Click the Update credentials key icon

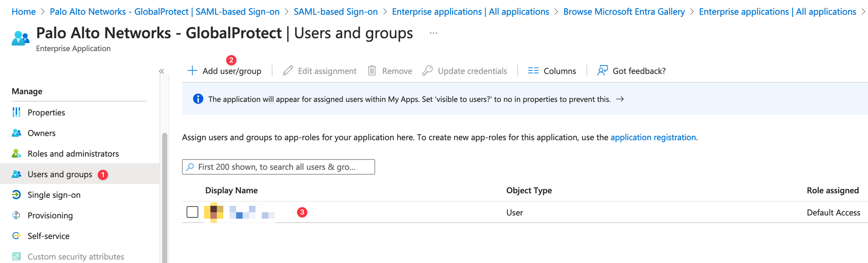[x=427, y=71]
